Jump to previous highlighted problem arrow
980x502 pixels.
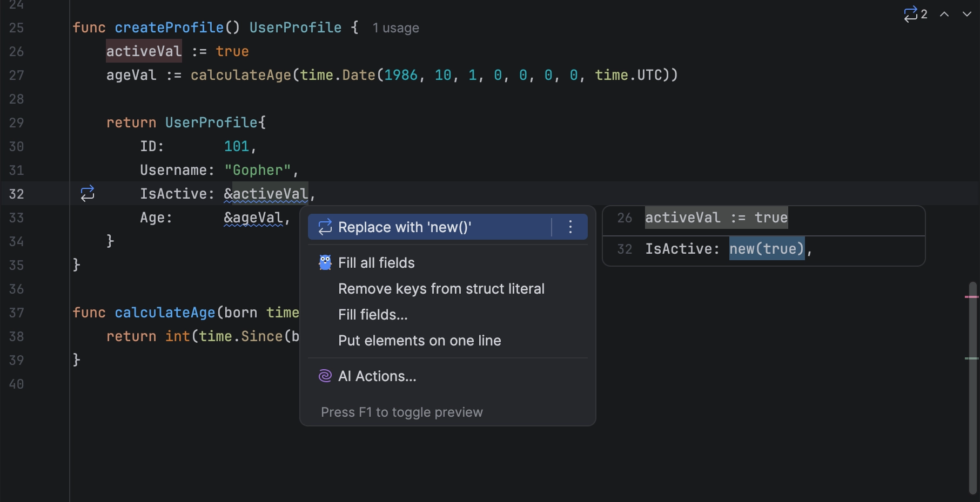[x=944, y=14]
